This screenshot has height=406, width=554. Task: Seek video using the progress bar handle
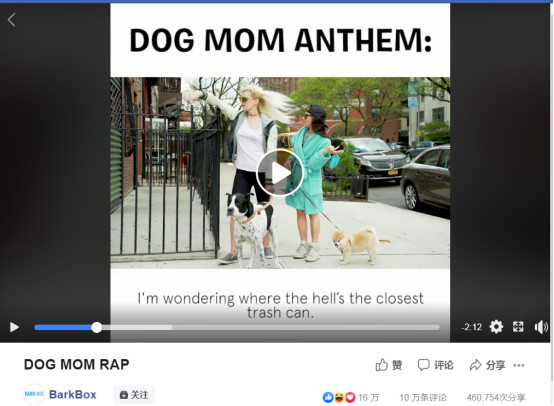96,328
